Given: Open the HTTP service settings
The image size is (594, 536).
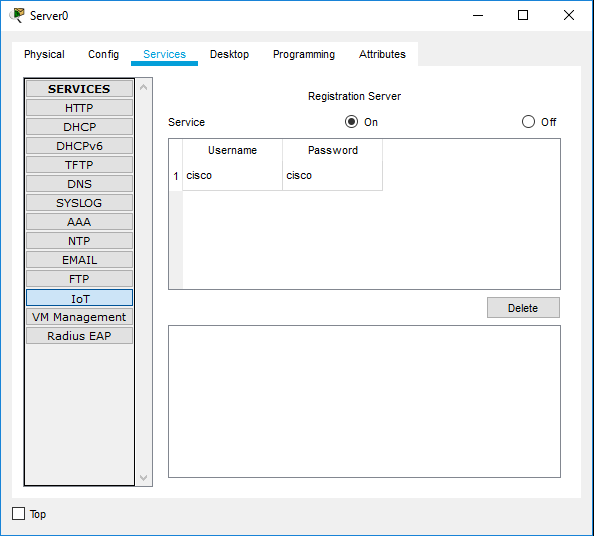Looking at the screenshot, I should pos(79,108).
